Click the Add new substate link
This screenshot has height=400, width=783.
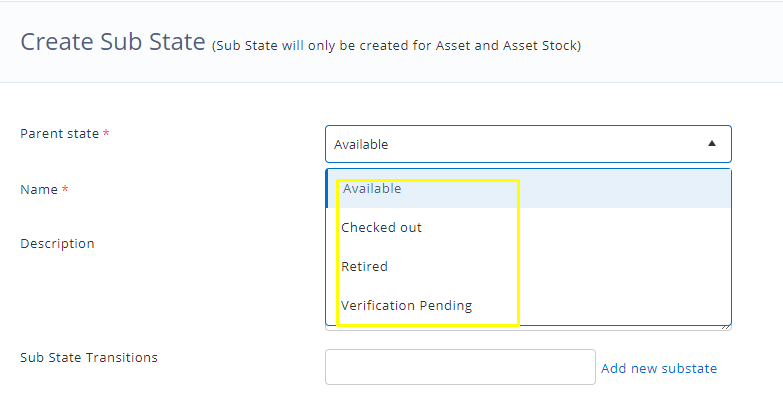click(659, 369)
